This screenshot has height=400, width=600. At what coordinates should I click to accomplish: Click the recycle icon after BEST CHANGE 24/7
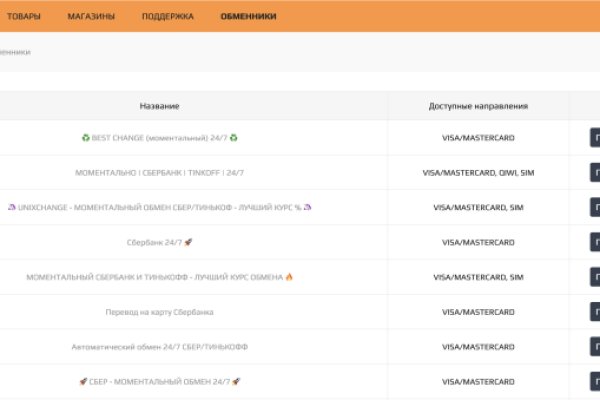coord(234,137)
